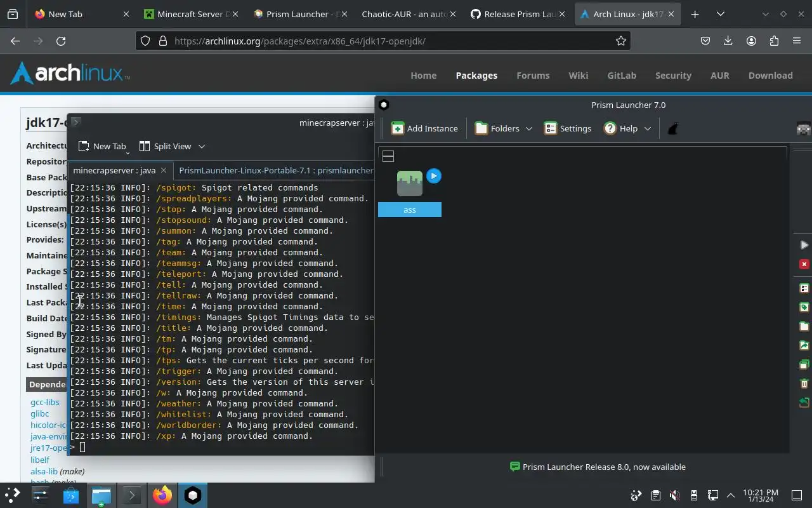
Task: Open New Tab in Konsole terminal
Action: tap(102, 146)
